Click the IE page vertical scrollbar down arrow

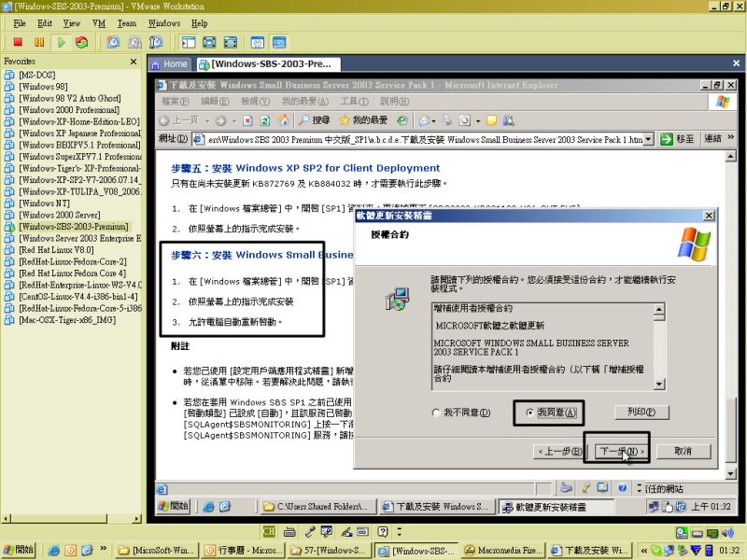[730, 473]
